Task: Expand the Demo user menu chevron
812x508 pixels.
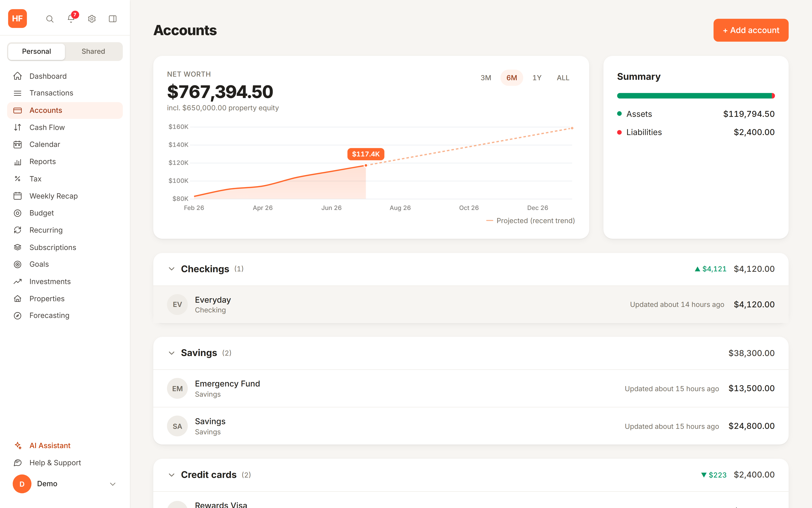Action: coord(113,484)
